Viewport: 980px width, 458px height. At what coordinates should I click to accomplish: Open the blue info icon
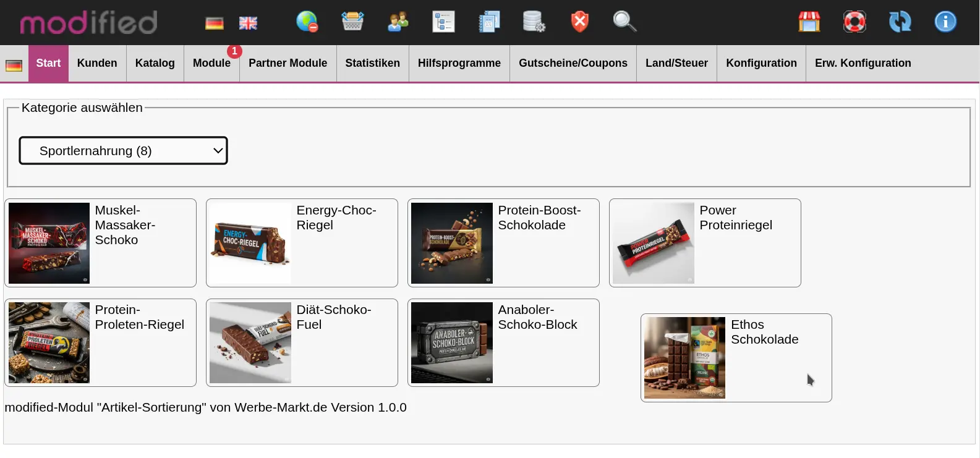point(945,22)
